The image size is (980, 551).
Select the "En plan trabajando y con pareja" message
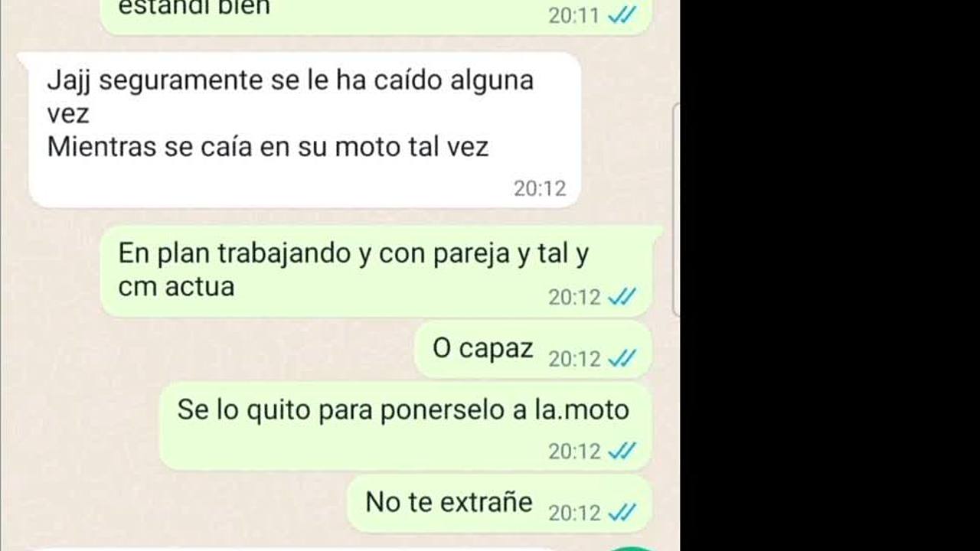pyautogui.click(x=376, y=271)
